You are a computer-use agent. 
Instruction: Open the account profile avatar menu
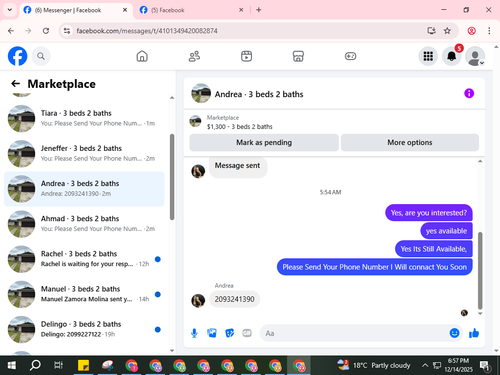(475, 56)
